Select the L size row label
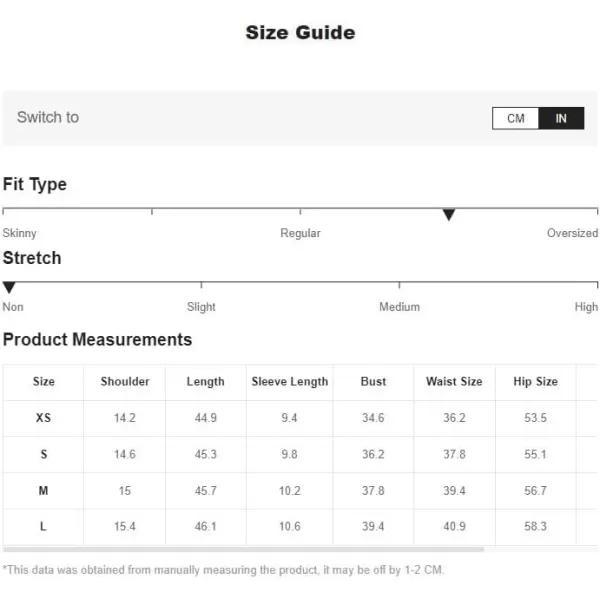 pos(43,527)
